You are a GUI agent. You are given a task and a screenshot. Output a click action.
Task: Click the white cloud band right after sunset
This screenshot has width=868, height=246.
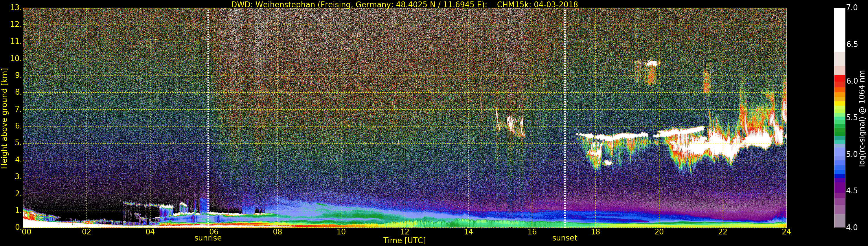[x=612, y=136]
